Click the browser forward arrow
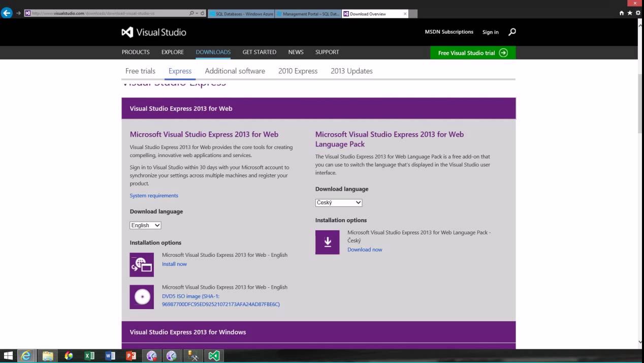Viewport: 644px width, 363px height. [19, 13]
